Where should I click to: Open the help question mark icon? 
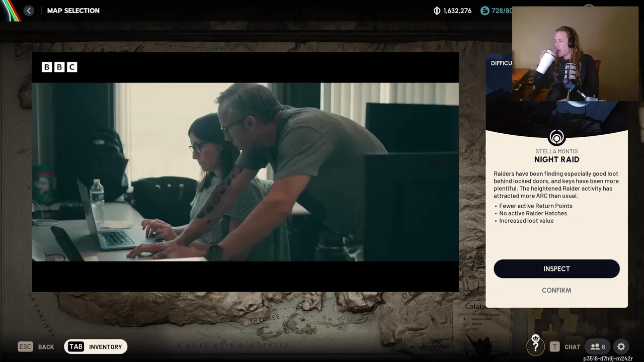(x=535, y=345)
